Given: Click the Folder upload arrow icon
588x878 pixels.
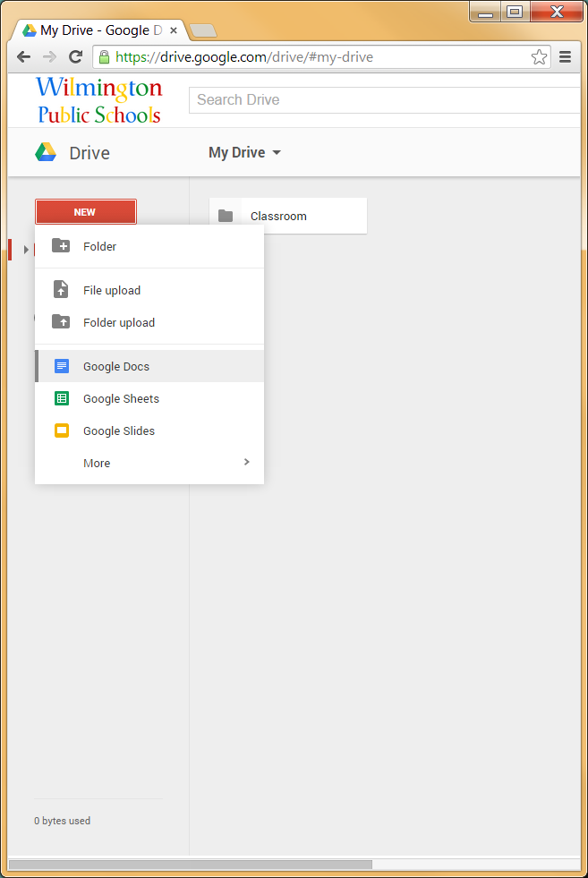Looking at the screenshot, I should tap(61, 321).
